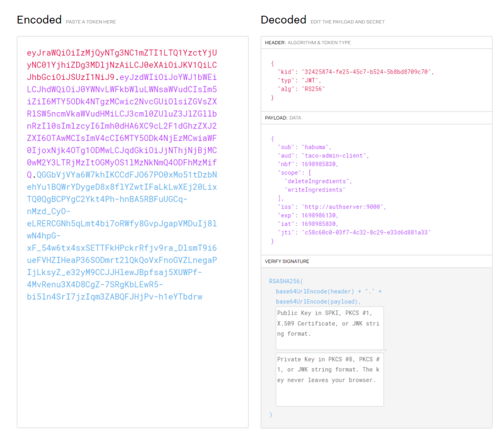Select the "kid" value in the header JSON
The image size is (504, 442).
(368, 72)
